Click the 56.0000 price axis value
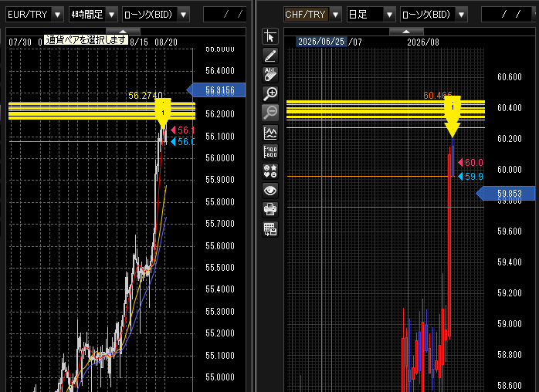539x392 pixels. (x=220, y=158)
